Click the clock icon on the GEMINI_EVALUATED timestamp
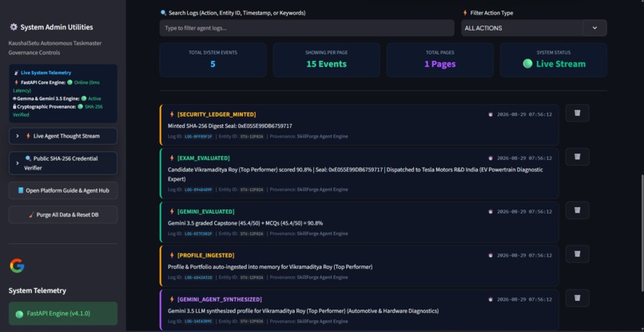This screenshot has width=644, height=332. point(491,211)
